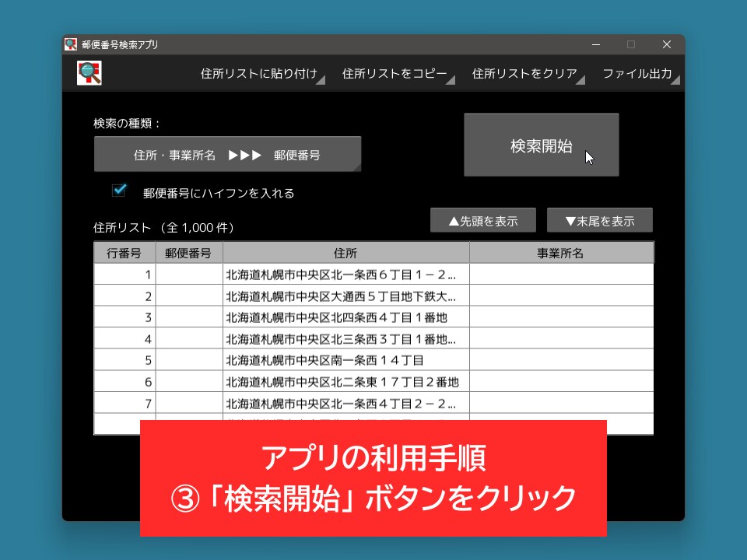This screenshot has width=747, height=560.
Task: Toggle 郵便番号にハイフンを入れる checkbox
Action: (119, 191)
